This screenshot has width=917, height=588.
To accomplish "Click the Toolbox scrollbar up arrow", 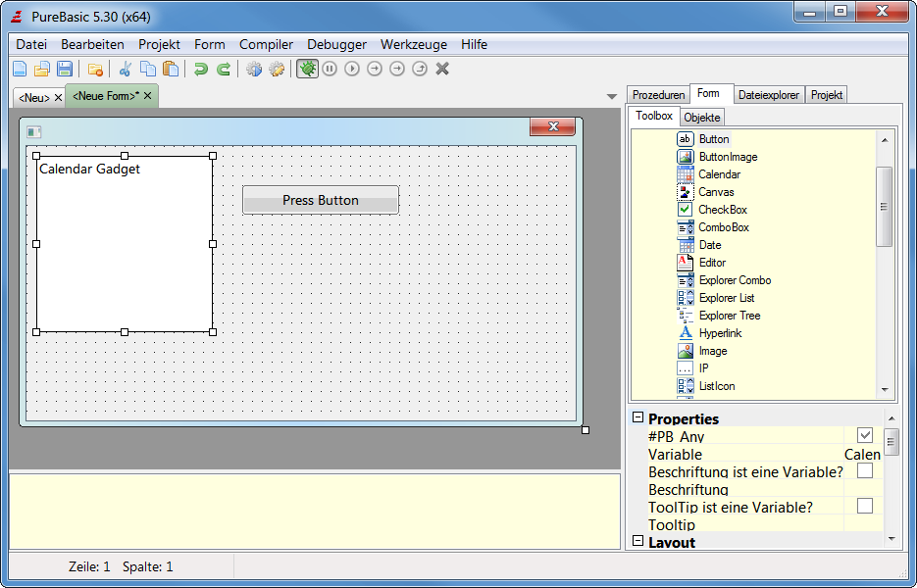I will [885, 140].
